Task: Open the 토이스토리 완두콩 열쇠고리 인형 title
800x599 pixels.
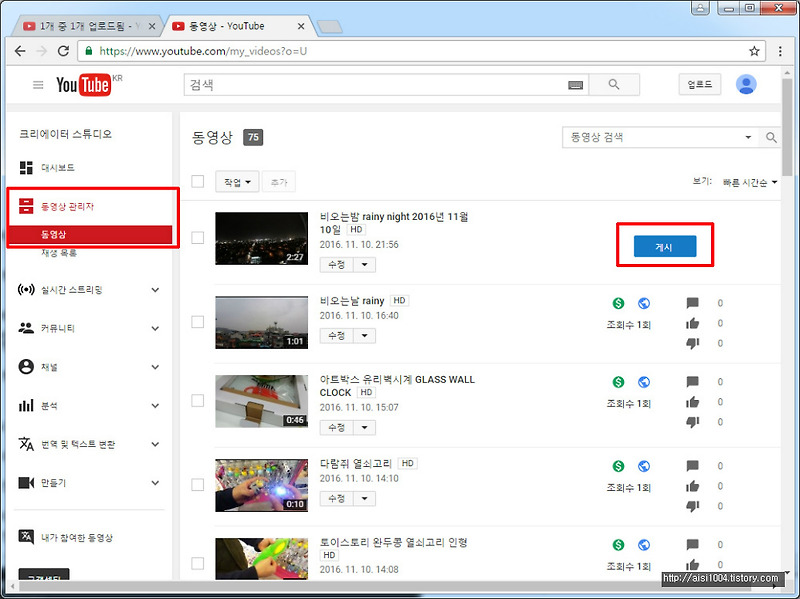Action: [393, 542]
